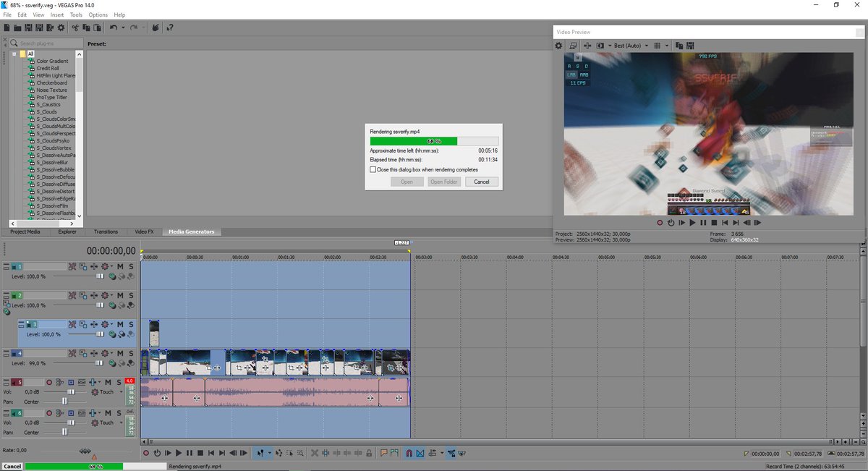Mute video track 4
Screen dimensions: 868x471
120,353
